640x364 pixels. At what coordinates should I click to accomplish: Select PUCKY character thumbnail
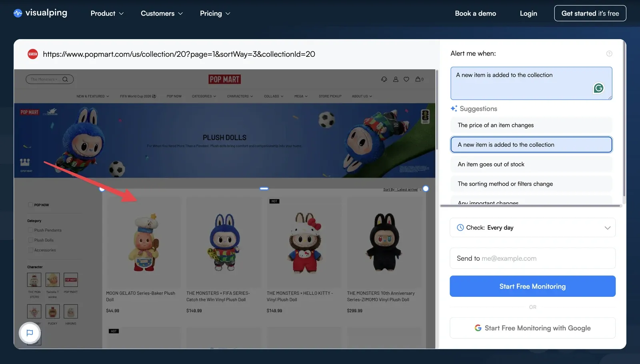click(x=52, y=312)
